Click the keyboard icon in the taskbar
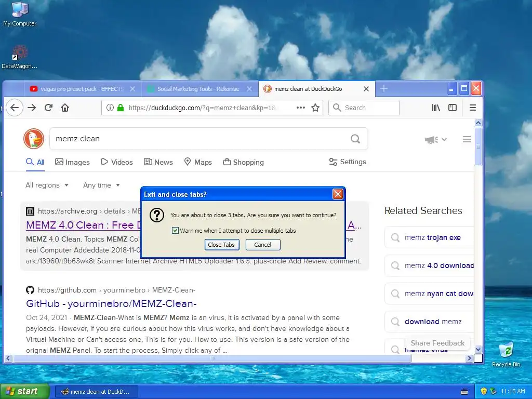Screen dimensions: 532x399 (464, 392)
